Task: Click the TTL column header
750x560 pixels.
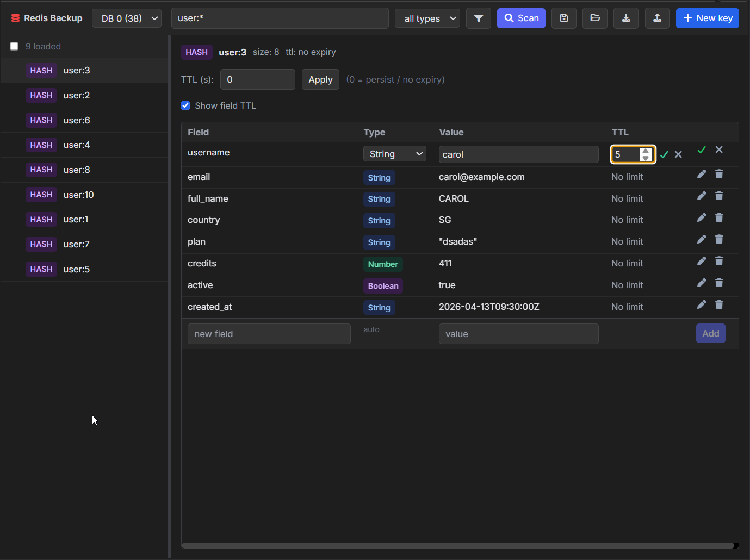Action: pyautogui.click(x=620, y=132)
